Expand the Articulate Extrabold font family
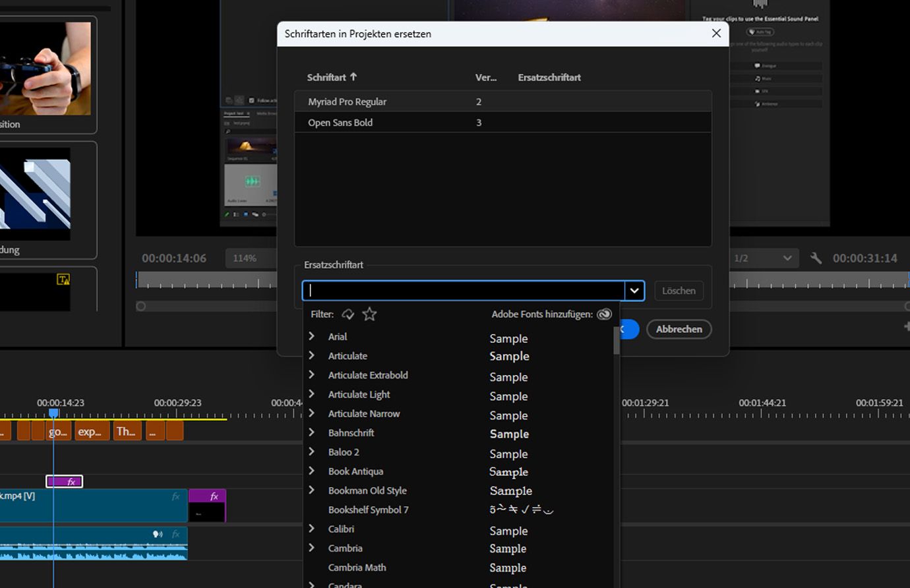 [x=312, y=375]
